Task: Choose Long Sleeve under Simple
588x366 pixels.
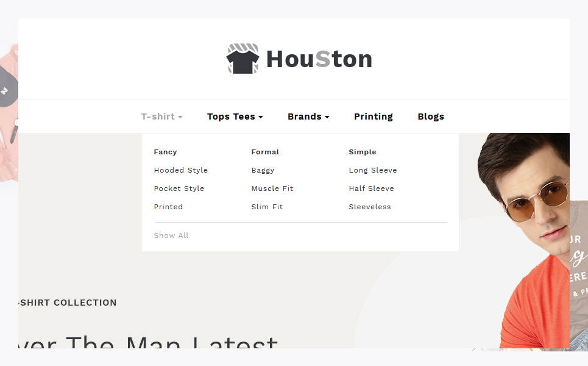Action: point(373,170)
